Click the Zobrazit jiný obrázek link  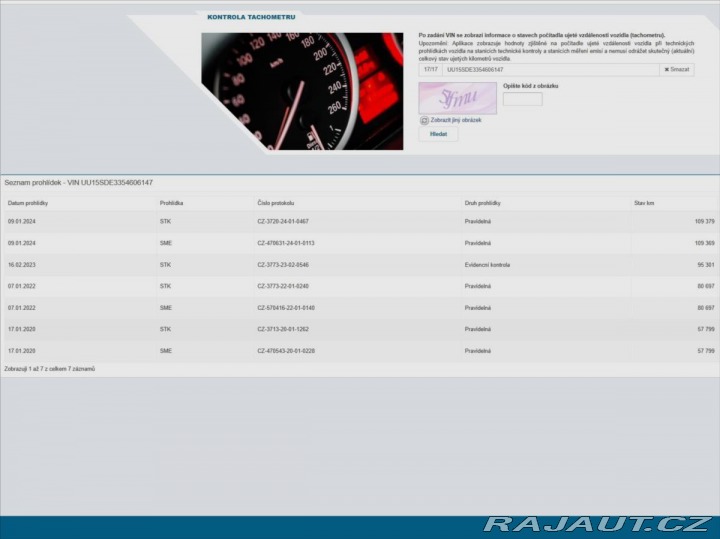[456, 120]
